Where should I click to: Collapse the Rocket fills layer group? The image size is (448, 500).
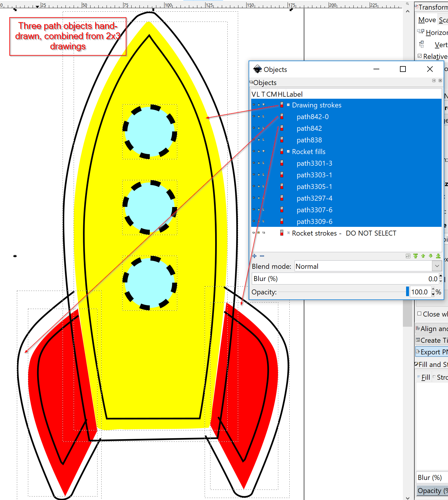point(288,151)
